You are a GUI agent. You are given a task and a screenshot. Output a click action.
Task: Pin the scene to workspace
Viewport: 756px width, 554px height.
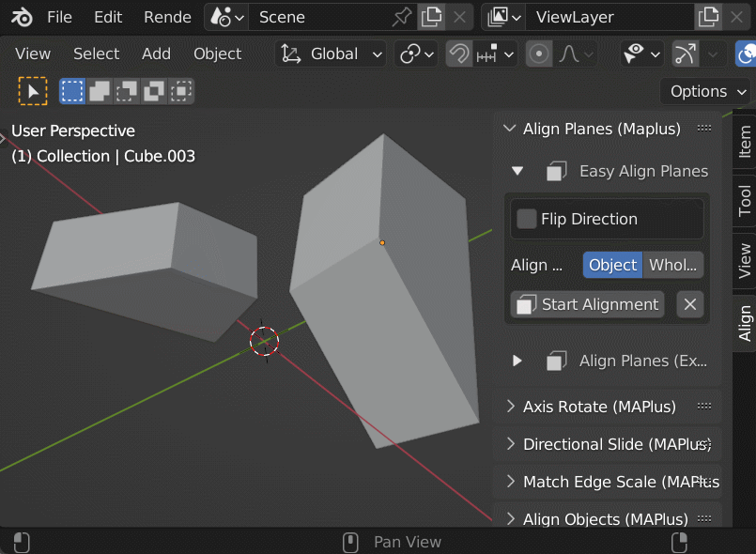click(x=402, y=17)
